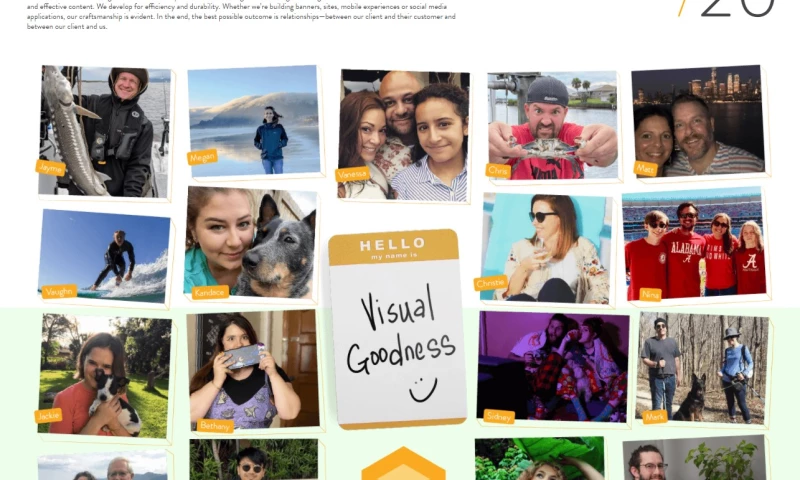The image size is (800, 480).
Task: Open Matt's night skyline photo
Action: coord(698,121)
